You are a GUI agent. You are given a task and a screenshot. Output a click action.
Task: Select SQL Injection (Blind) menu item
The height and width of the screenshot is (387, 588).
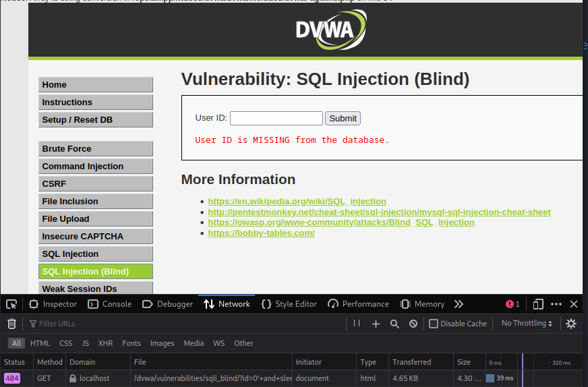pos(96,272)
